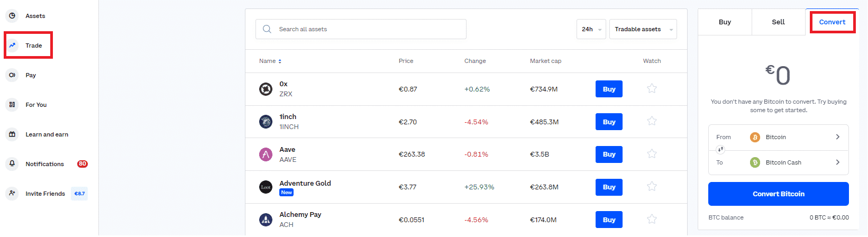
Task: Click the Notifications bell icon
Action: (12, 164)
